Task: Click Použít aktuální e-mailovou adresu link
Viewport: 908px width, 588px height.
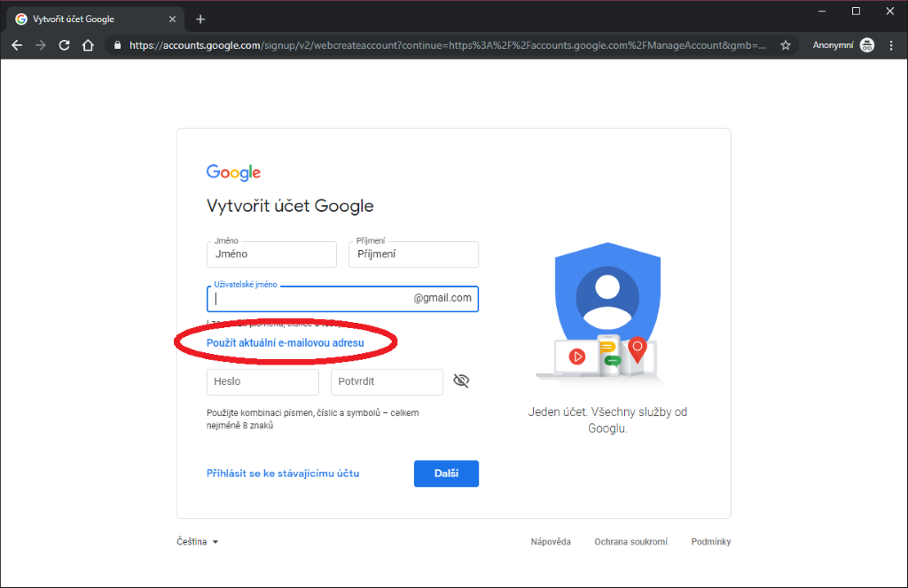Action: [285, 343]
